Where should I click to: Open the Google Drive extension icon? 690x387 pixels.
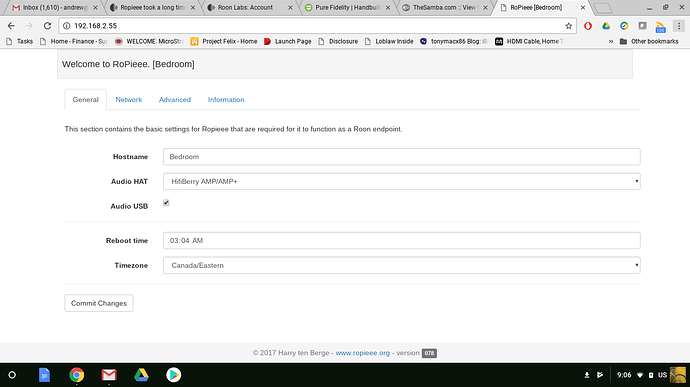point(606,26)
